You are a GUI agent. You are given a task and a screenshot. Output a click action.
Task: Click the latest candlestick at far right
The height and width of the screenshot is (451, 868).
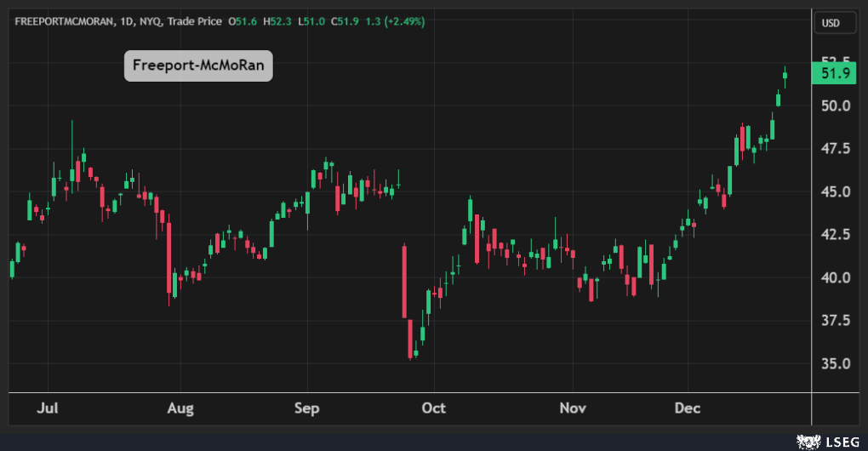(785, 77)
